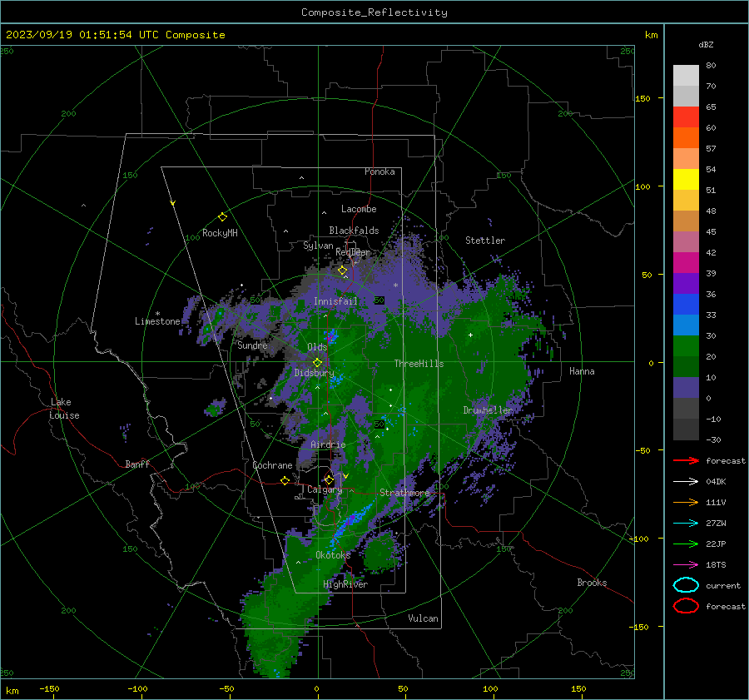Click the 'Banff' city label
This screenshot has height=700, width=749.
[x=137, y=464]
